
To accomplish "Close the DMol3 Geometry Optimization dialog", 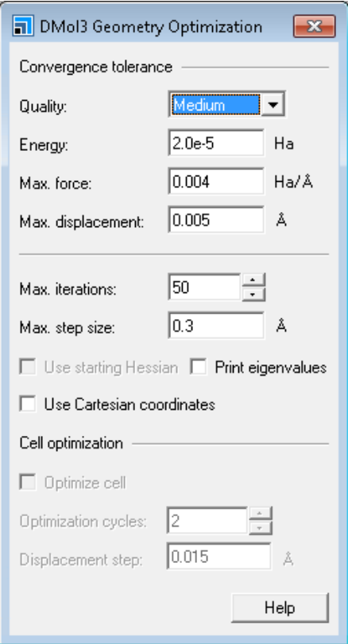I will point(315,26).
